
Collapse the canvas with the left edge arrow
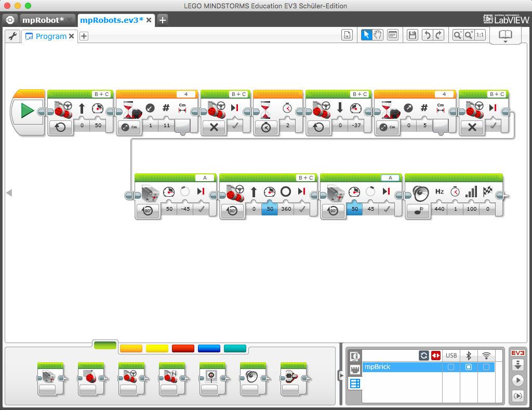pyautogui.click(x=9, y=193)
